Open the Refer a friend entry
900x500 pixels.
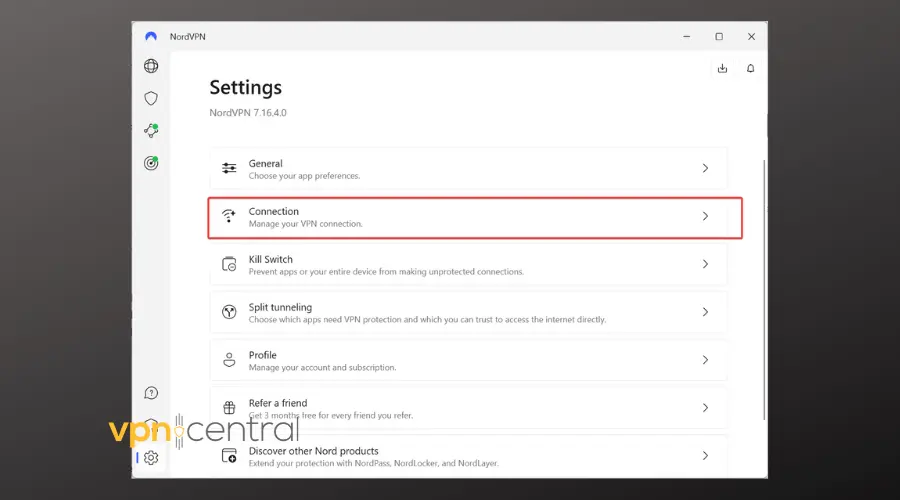[468, 408]
